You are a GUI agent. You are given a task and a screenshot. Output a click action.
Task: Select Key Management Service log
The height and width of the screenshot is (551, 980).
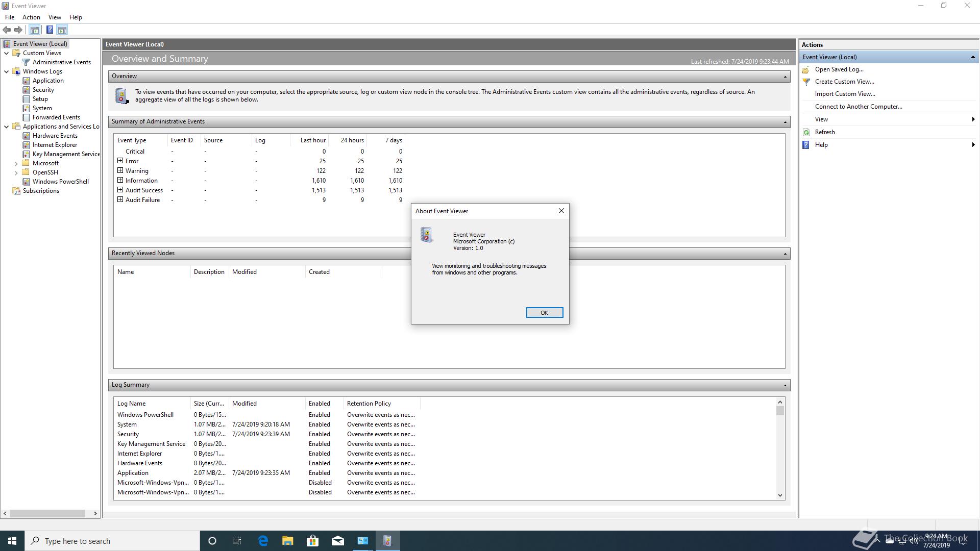[x=66, y=154]
